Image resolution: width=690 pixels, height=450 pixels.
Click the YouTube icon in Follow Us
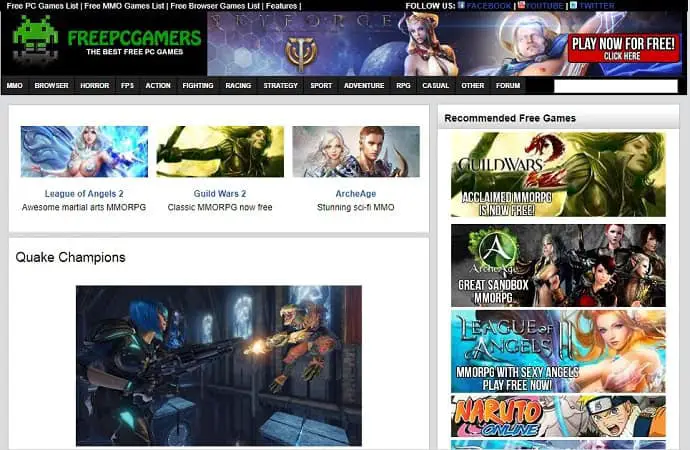(x=521, y=5)
